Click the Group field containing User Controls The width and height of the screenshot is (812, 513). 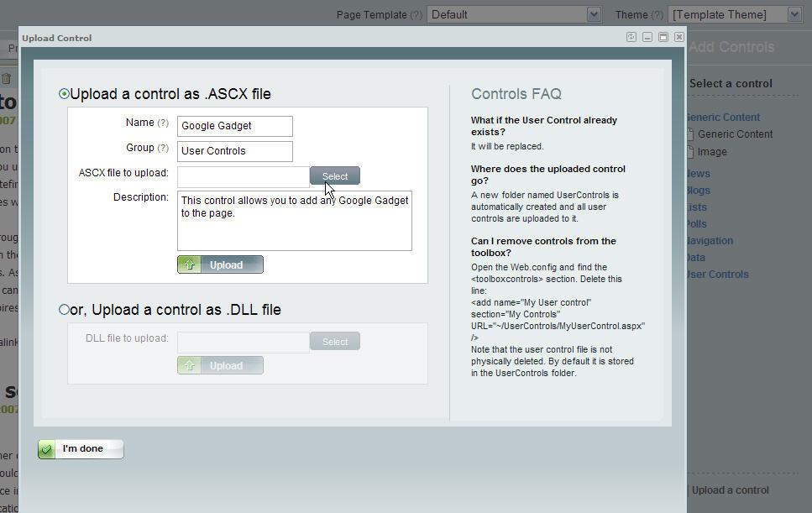tap(234, 151)
